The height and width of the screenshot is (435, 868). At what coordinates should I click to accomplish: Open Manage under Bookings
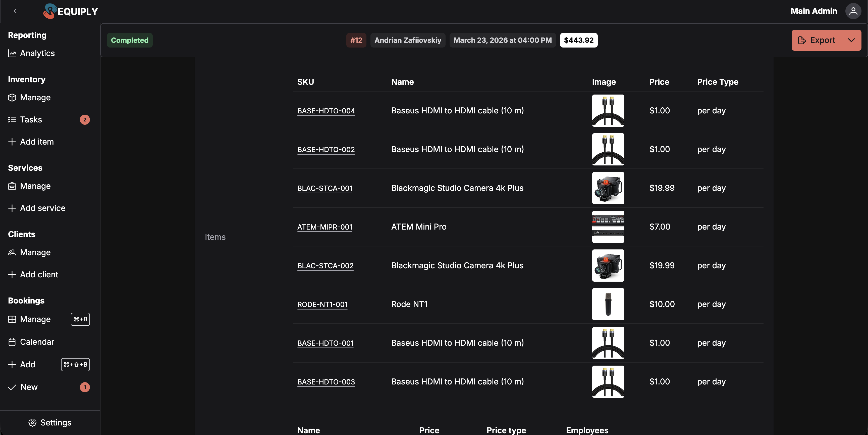[x=29, y=319]
